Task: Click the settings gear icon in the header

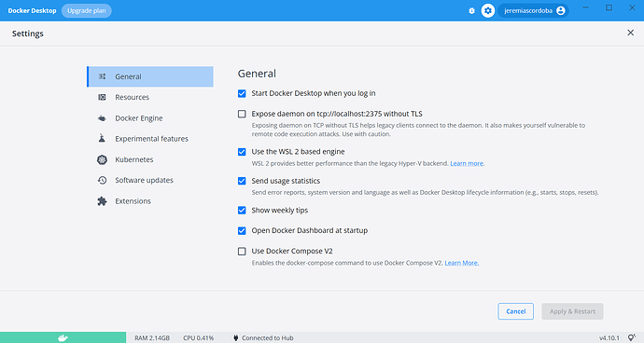Action: [x=488, y=10]
